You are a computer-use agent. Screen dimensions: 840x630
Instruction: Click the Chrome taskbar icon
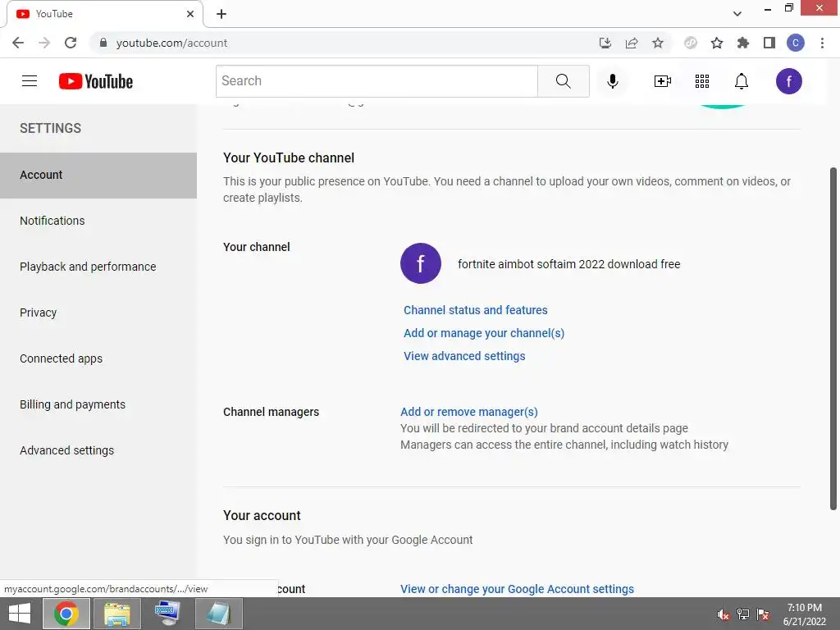pos(66,614)
